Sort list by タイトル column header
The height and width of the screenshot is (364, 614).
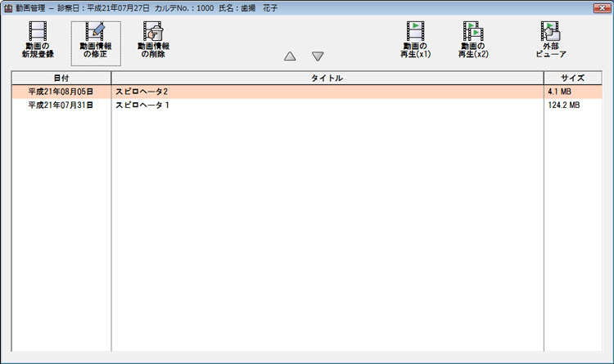point(327,78)
